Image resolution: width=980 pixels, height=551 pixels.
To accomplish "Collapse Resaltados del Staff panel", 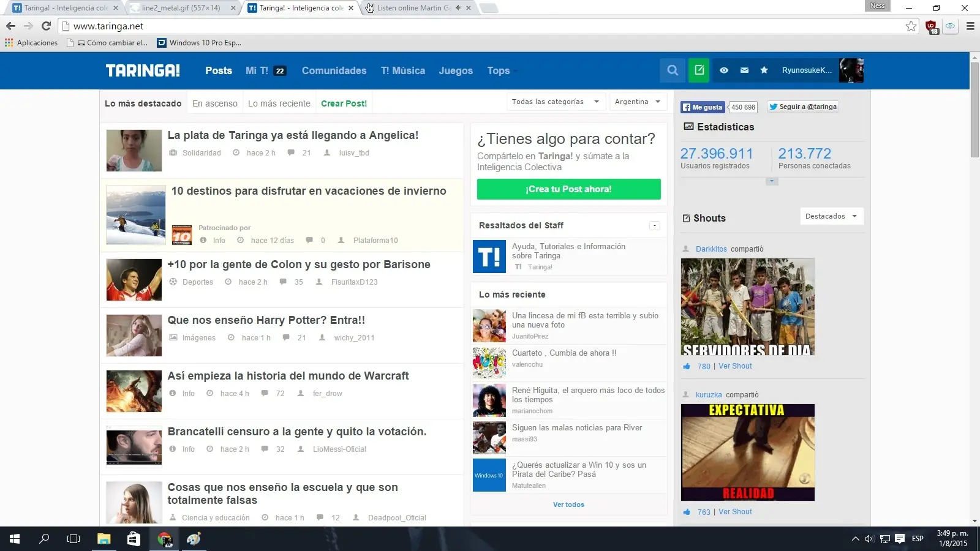I will tap(655, 225).
